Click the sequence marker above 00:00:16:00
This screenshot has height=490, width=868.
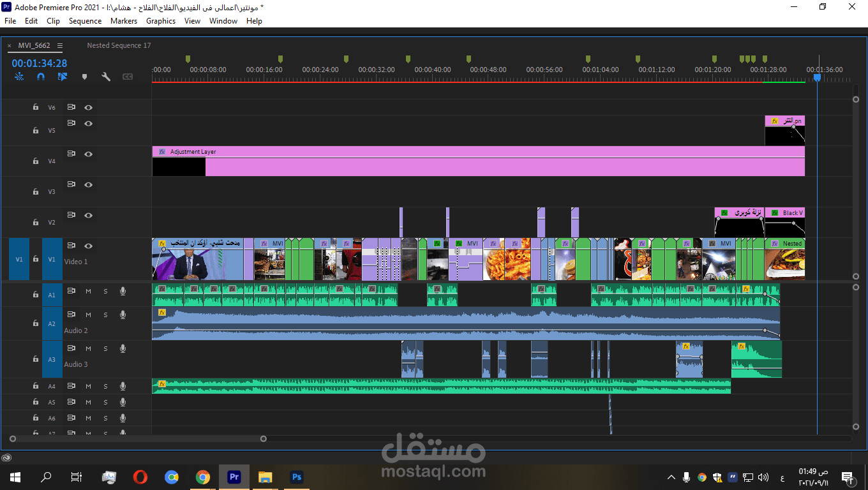(280, 59)
